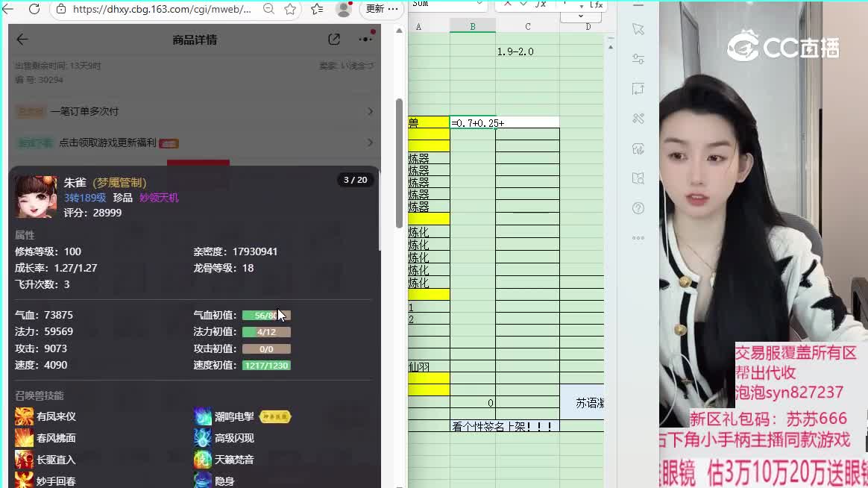868x488 pixels.
Task: Select the 天籁梵音 skill icon
Action: tap(202, 460)
